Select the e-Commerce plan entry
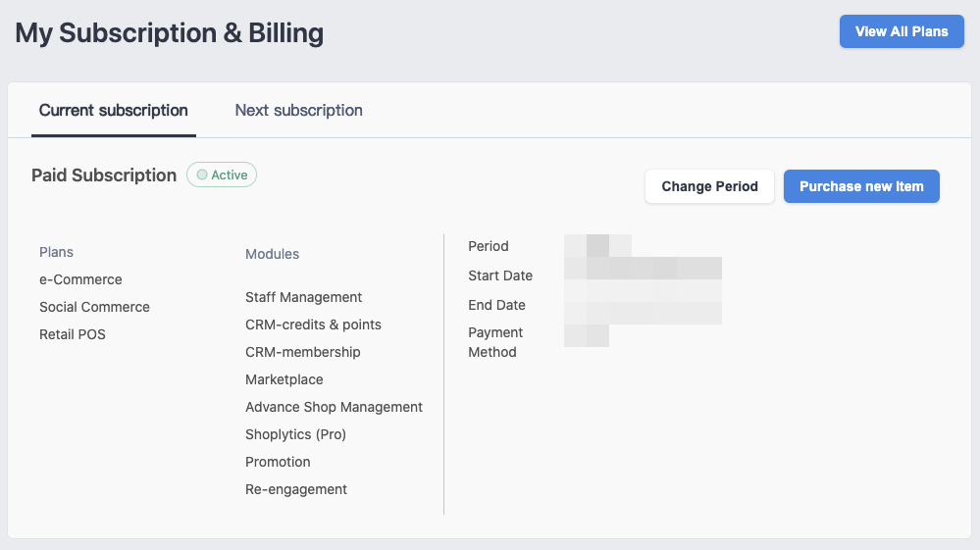This screenshot has height=550, width=980. [80, 279]
